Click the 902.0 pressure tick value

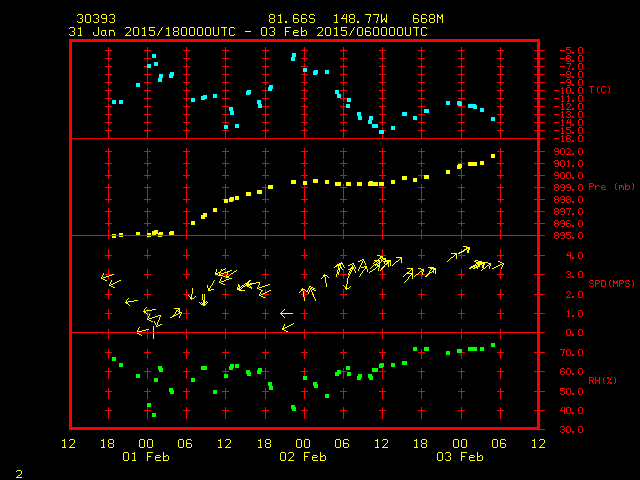click(x=569, y=151)
